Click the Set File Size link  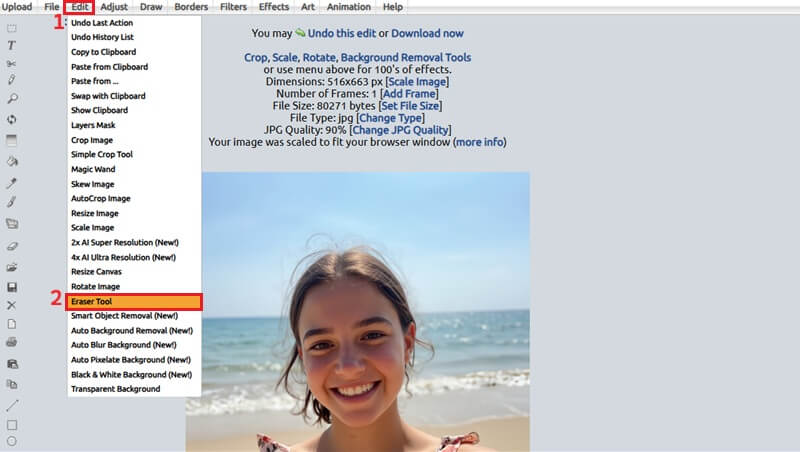click(x=410, y=106)
